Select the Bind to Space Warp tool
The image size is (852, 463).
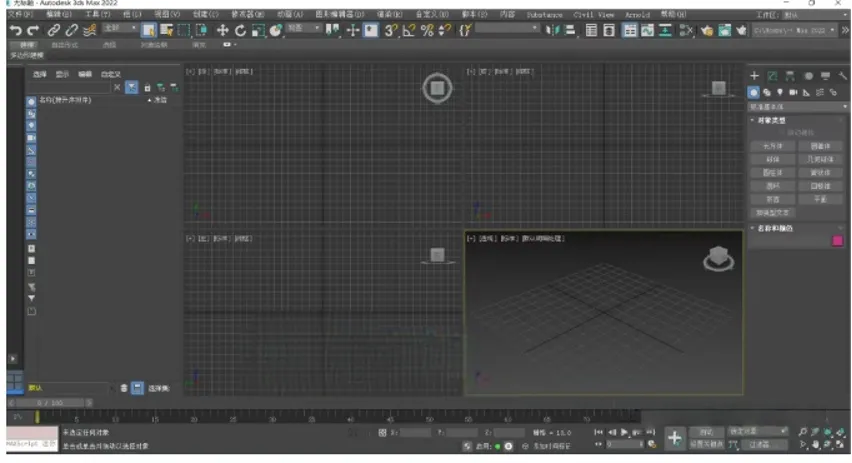[90, 30]
